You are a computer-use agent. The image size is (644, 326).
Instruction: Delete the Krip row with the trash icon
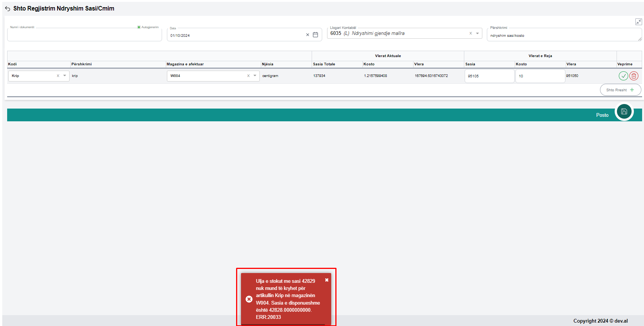[633, 76]
